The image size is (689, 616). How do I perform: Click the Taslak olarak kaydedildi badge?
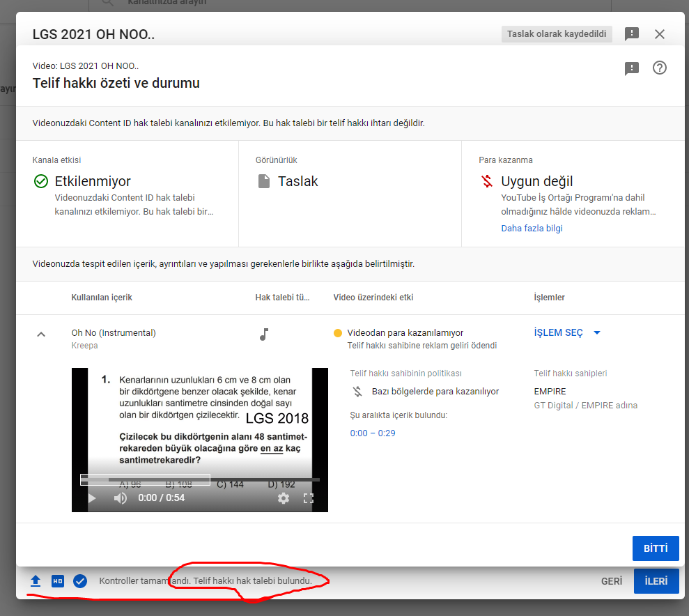tap(557, 34)
